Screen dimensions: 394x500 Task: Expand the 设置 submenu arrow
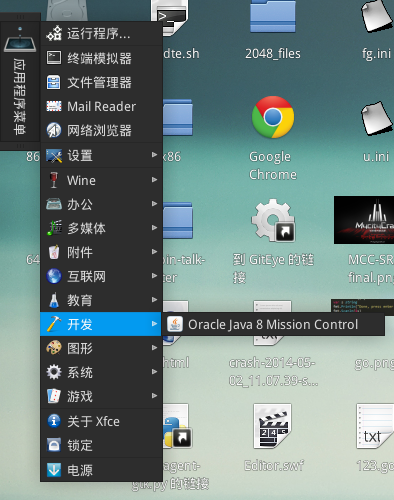coord(154,155)
